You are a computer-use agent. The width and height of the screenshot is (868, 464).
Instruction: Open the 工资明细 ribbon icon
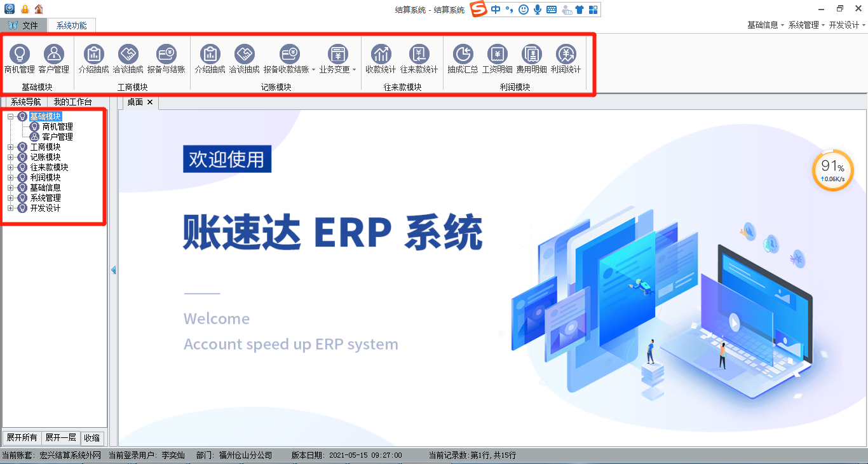tap(498, 60)
